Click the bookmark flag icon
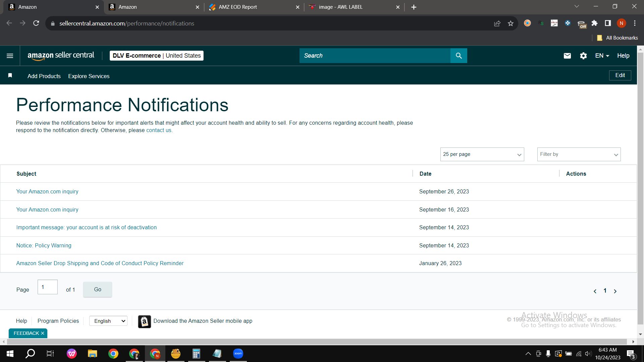644x362 pixels. (10, 75)
